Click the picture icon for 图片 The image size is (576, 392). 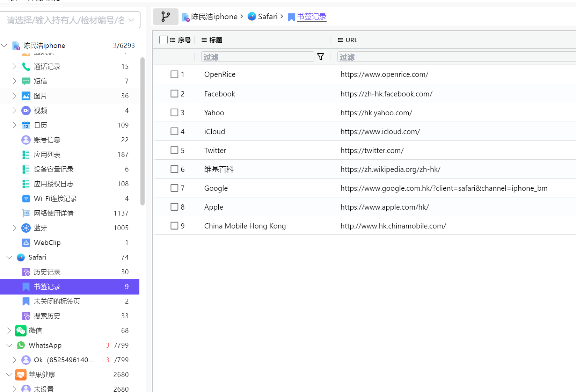click(26, 96)
